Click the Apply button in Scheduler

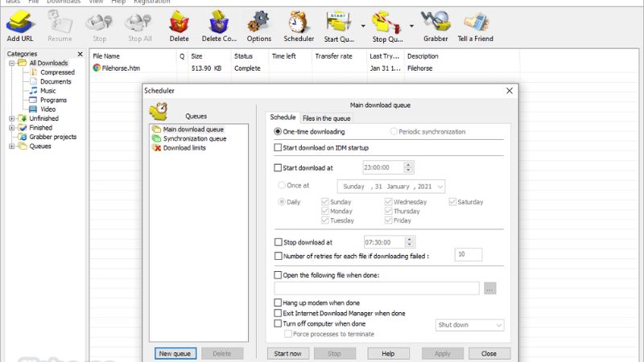(442, 353)
